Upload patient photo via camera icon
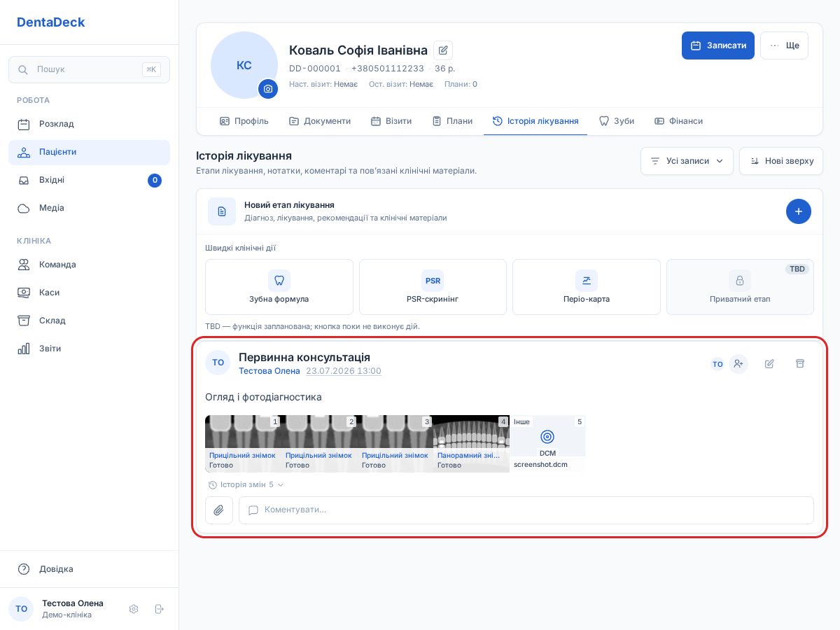840x630 pixels. pyautogui.click(x=268, y=89)
